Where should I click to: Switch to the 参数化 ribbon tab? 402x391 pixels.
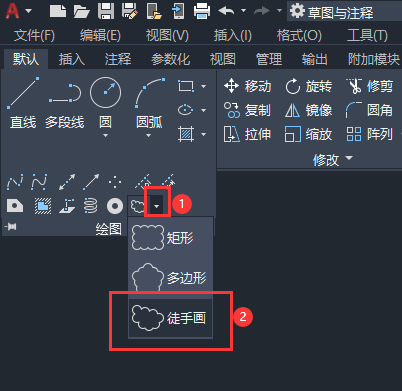point(170,59)
